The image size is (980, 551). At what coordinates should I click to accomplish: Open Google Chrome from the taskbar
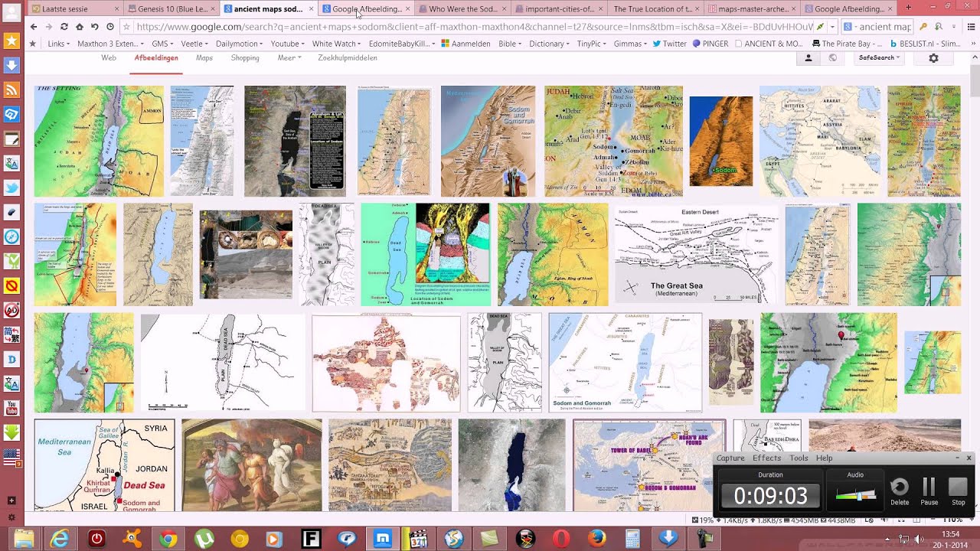[x=168, y=539]
